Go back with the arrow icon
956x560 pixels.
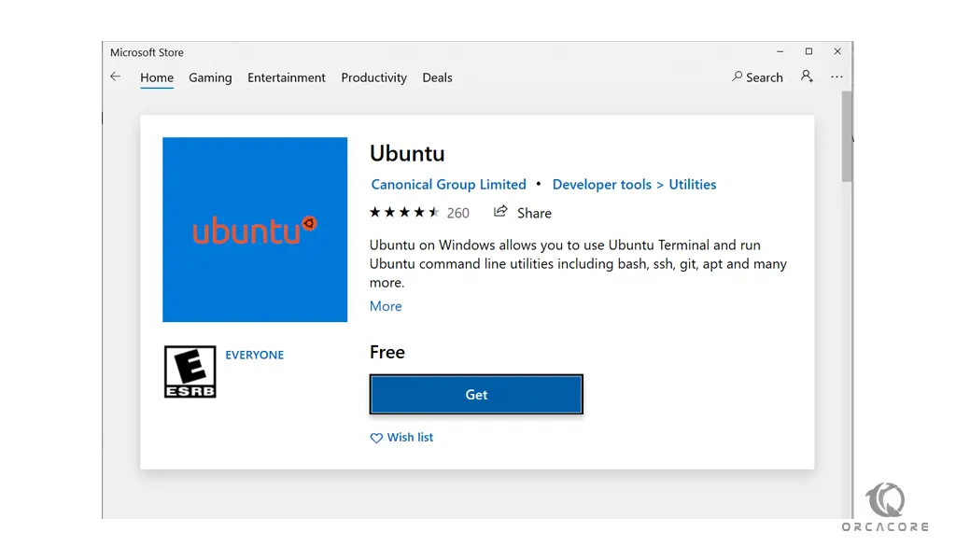tap(115, 77)
